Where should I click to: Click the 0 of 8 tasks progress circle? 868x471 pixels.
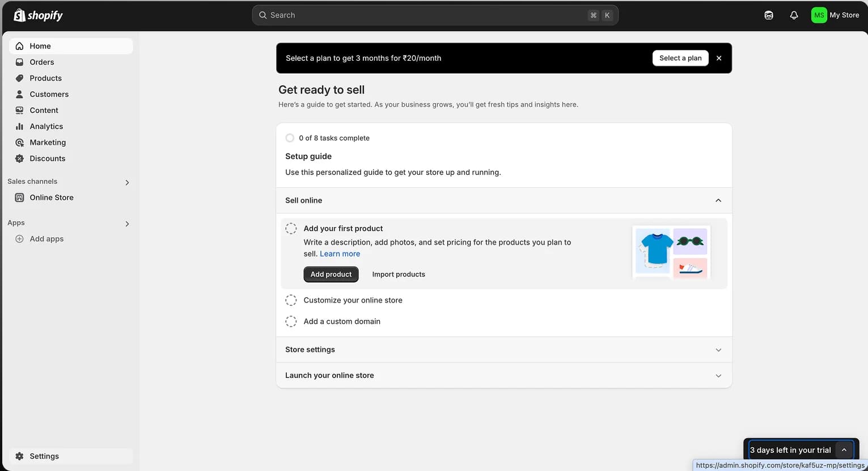tap(290, 138)
